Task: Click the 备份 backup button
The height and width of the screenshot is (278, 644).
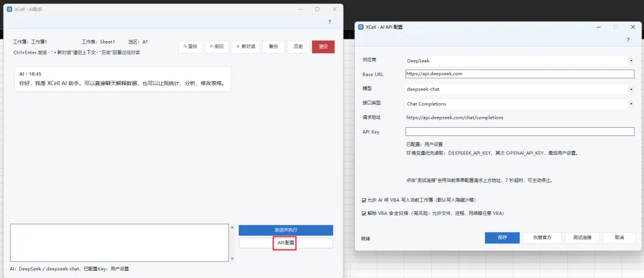Action: pyautogui.click(x=274, y=47)
